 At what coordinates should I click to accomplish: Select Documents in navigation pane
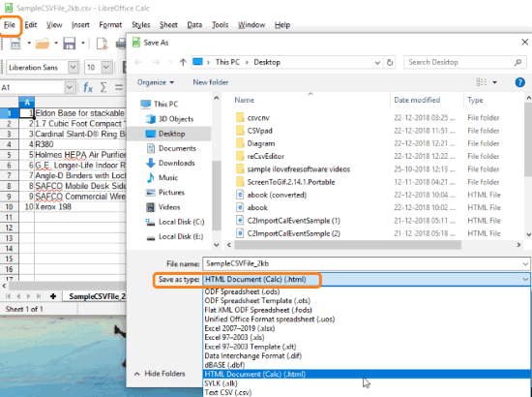pos(177,148)
